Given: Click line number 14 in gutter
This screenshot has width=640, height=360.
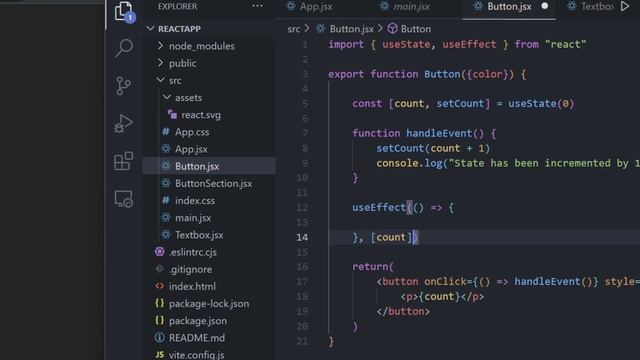Looking at the screenshot, I should click(302, 237).
